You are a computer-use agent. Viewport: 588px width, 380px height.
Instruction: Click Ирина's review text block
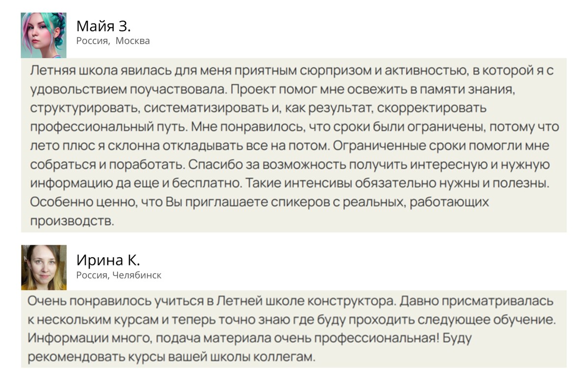tap(294, 329)
